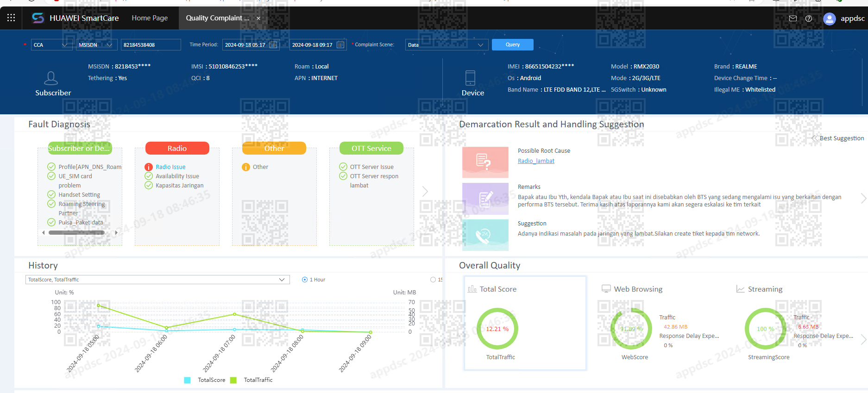
Task: Open the appdsc user avatar
Action: point(829,19)
